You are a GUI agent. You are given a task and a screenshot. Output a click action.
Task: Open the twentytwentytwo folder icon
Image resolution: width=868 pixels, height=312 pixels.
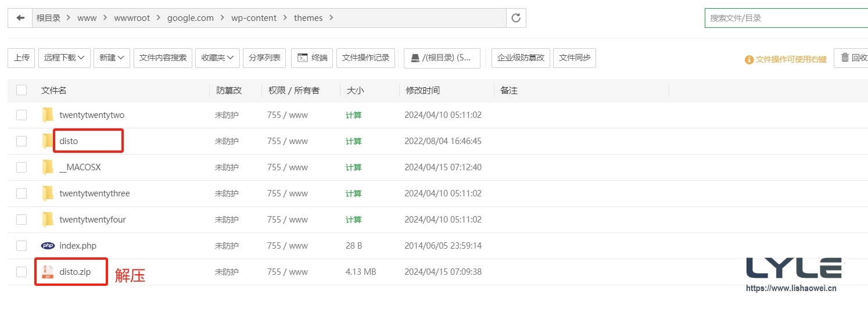pos(48,115)
